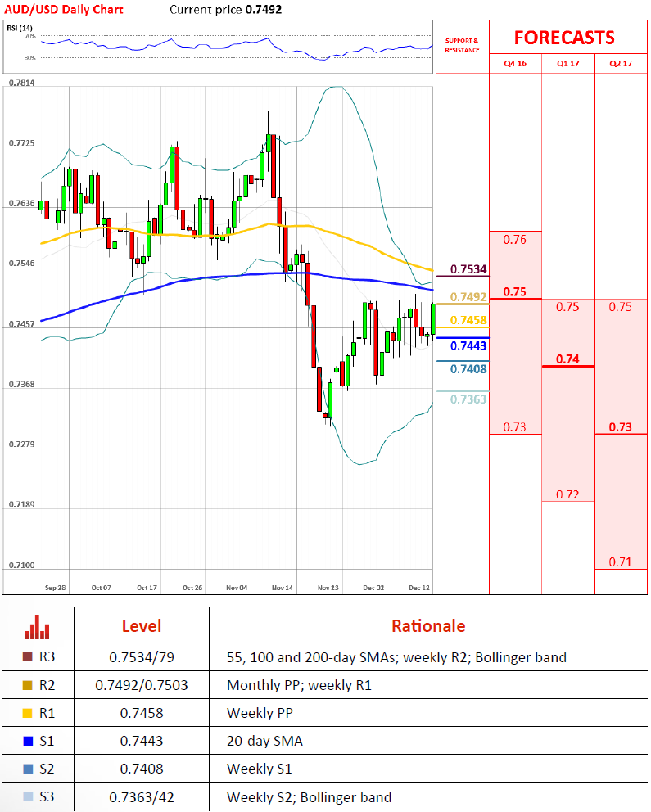This screenshot has height=812, width=651.
Task: Click the Oct 07 date label
Action: click(x=101, y=588)
